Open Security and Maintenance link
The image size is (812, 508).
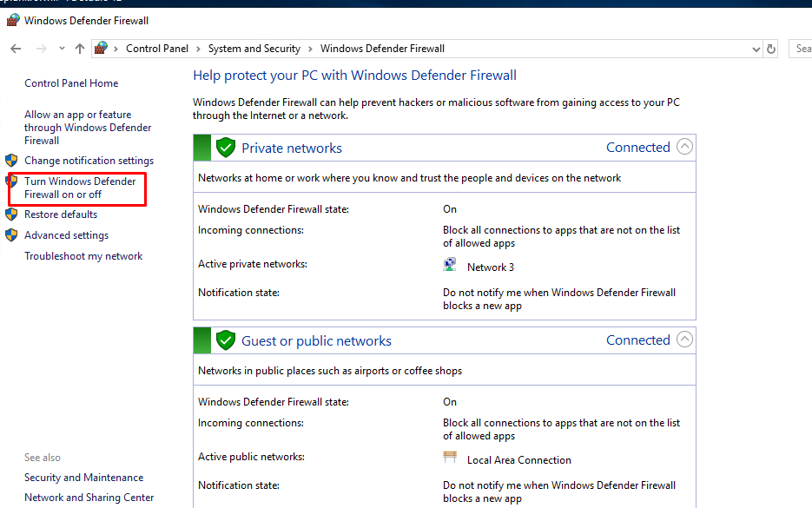click(84, 478)
